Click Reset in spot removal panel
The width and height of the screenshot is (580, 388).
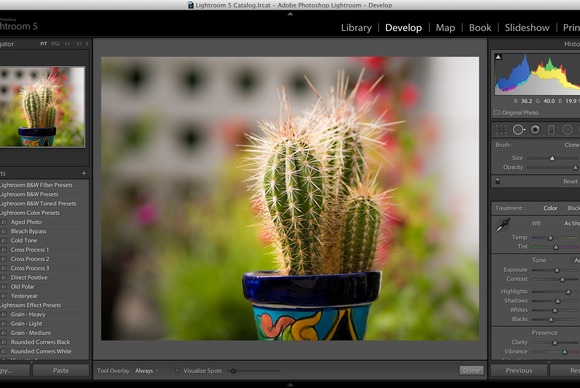click(570, 181)
